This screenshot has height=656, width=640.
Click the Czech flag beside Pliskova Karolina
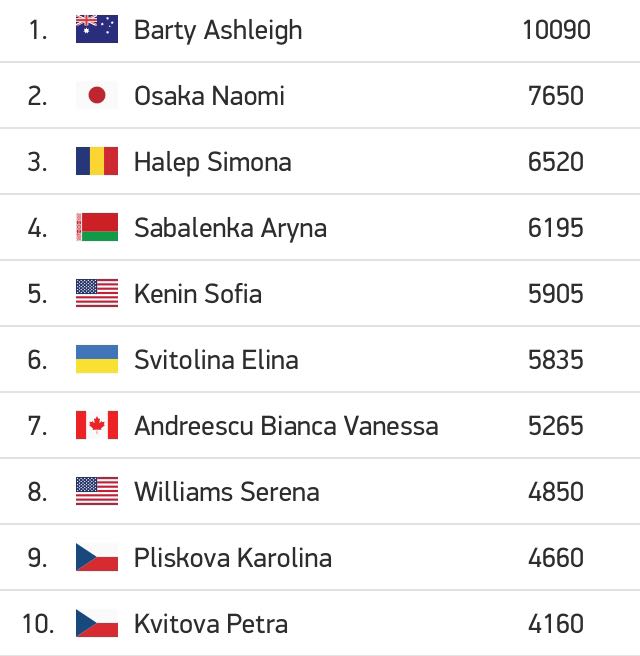(97, 557)
